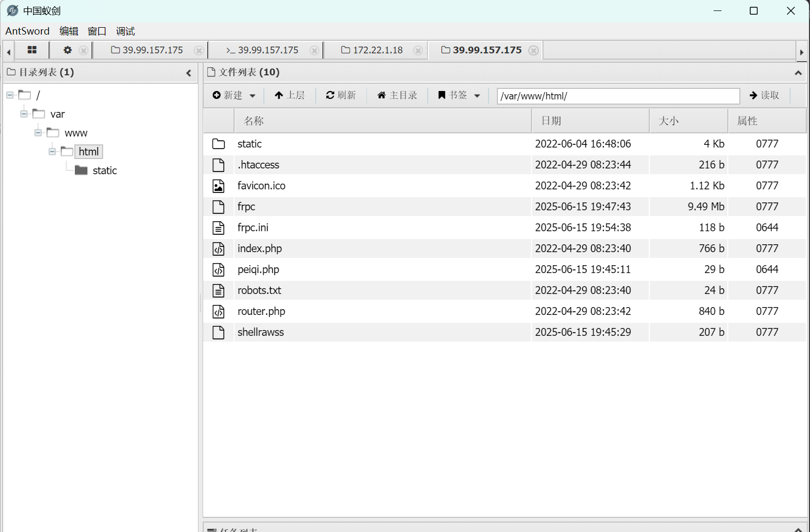The image size is (810, 532).
Task: Switch to the 39.99.157.175 terminal tab
Action: (262, 50)
